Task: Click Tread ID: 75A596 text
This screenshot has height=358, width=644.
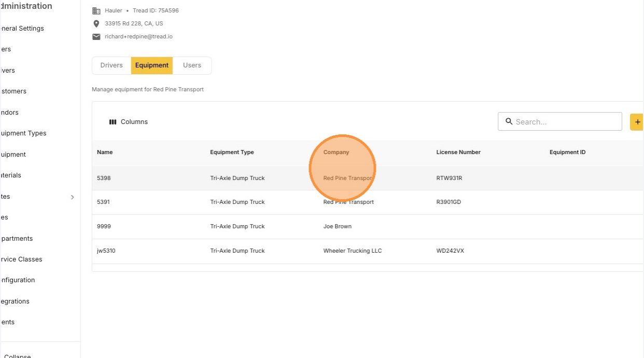Action: pyautogui.click(x=156, y=10)
